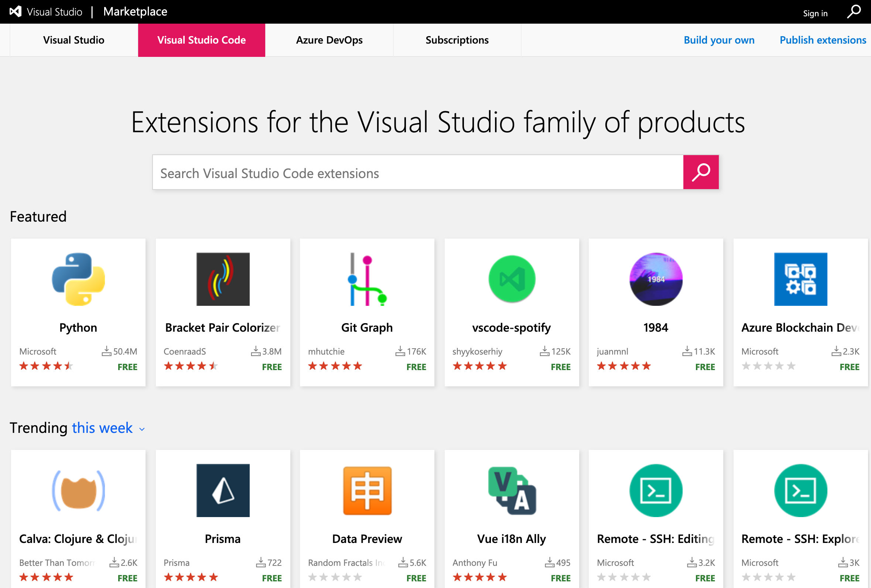Screen dimensions: 871x588
Task: Click the publisher name shyykoserhiy
Action: pyautogui.click(x=478, y=352)
